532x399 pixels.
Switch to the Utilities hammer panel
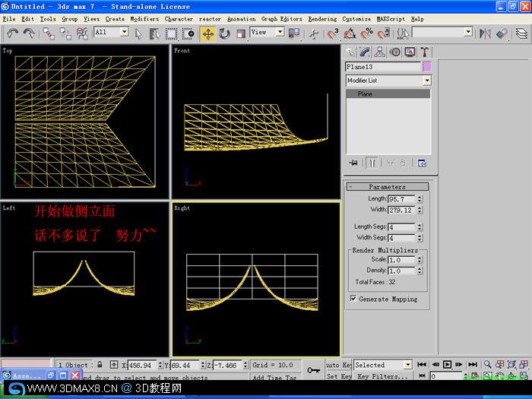[x=424, y=52]
